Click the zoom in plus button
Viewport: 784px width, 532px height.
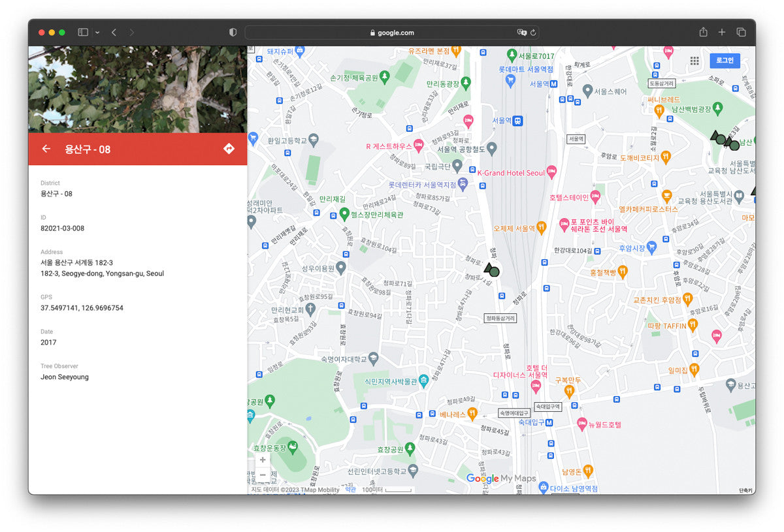[263, 460]
